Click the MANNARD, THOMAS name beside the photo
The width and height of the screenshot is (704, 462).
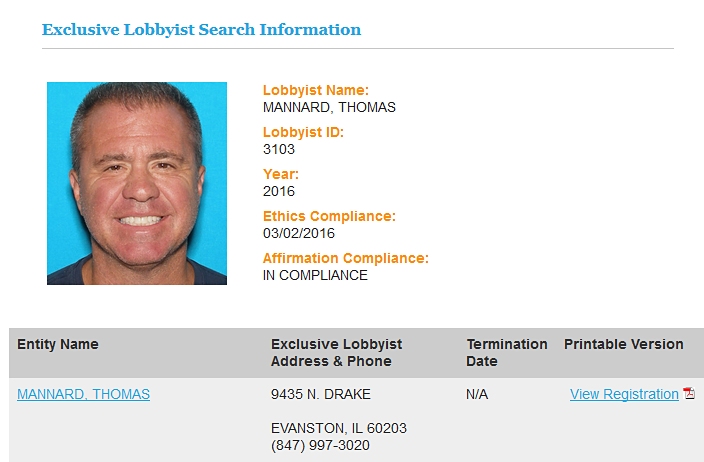click(x=329, y=107)
